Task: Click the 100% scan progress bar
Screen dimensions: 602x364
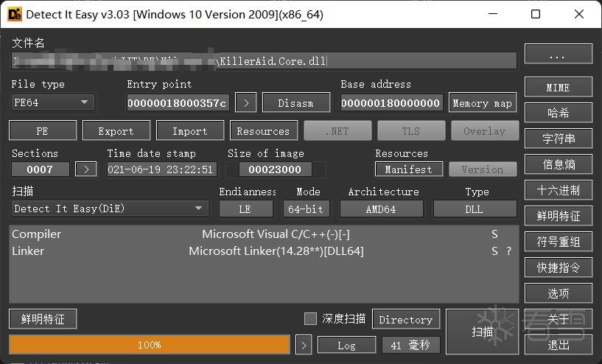Action: click(150, 345)
